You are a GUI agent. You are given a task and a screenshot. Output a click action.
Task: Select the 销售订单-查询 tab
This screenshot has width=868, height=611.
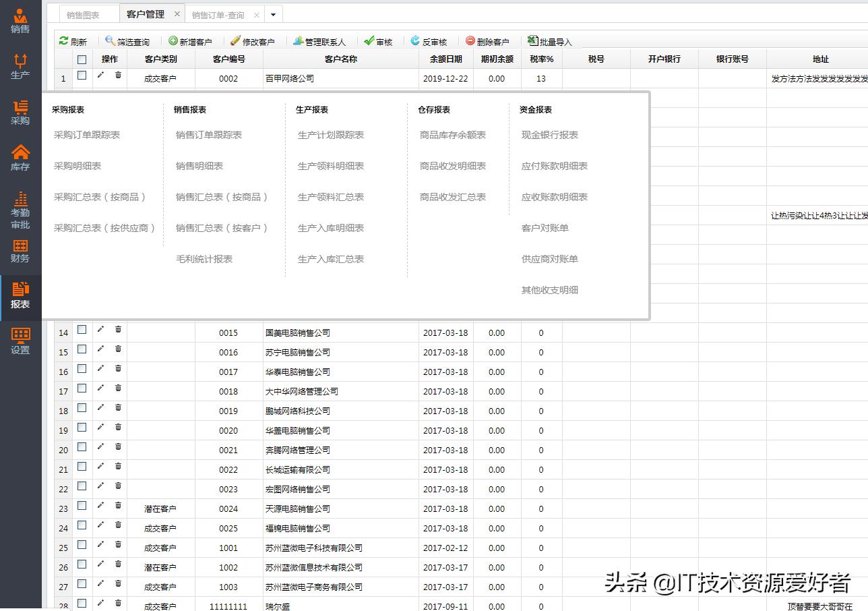tap(219, 13)
